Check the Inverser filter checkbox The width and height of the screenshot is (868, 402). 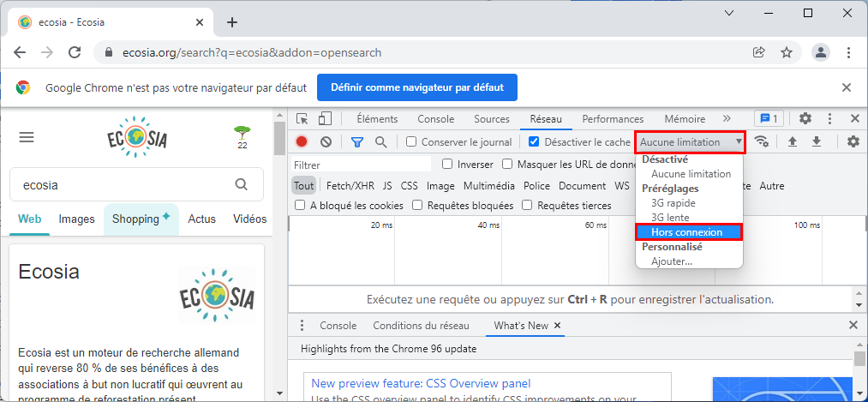click(x=447, y=164)
